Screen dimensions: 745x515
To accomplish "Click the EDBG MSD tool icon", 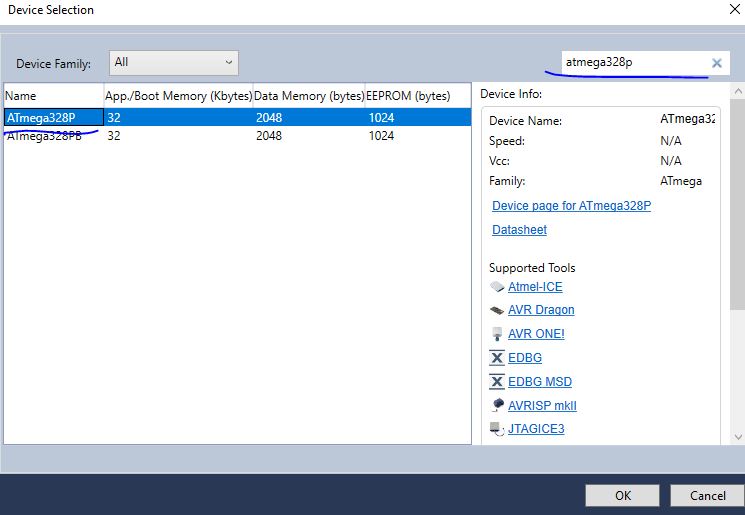I will click(x=497, y=381).
